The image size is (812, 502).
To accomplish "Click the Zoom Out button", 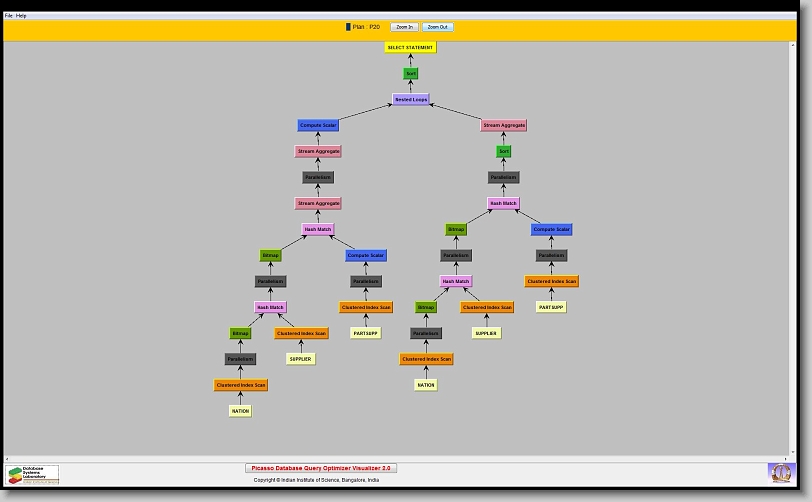I will point(437,27).
